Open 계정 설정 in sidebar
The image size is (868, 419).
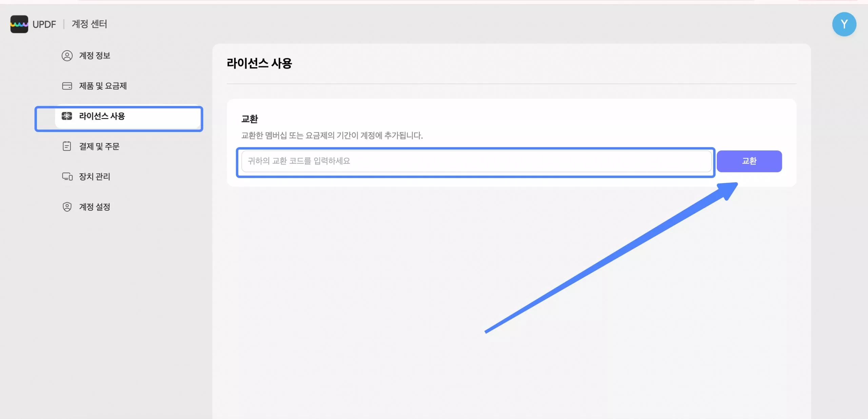pyautogui.click(x=95, y=207)
